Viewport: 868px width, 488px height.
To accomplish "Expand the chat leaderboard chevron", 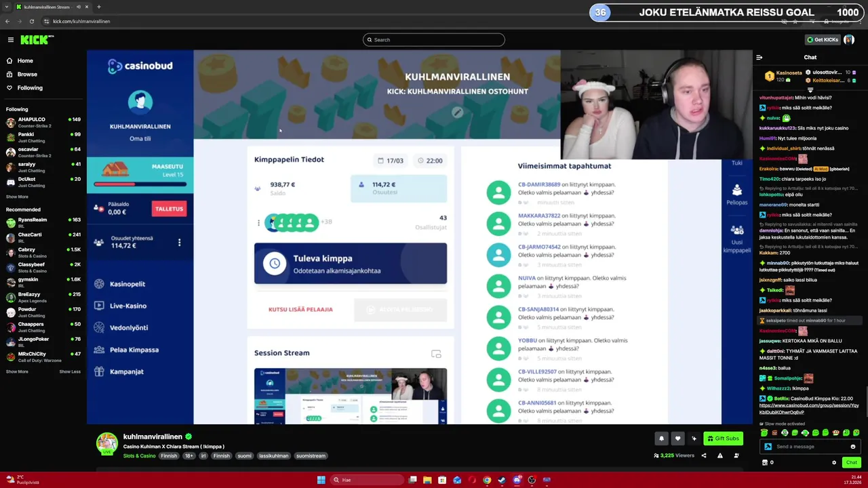I will (x=810, y=90).
